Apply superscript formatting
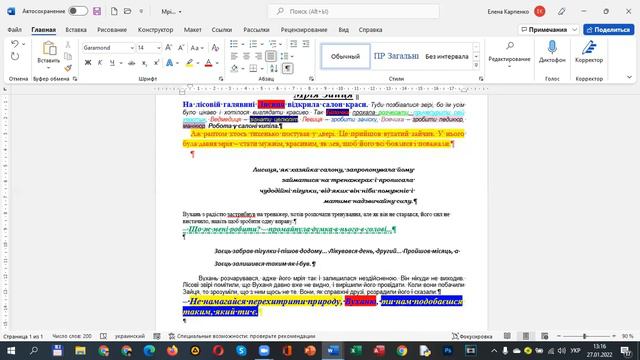Image resolution: width=640 pixels, height=360 pixels. coord(156,63)
